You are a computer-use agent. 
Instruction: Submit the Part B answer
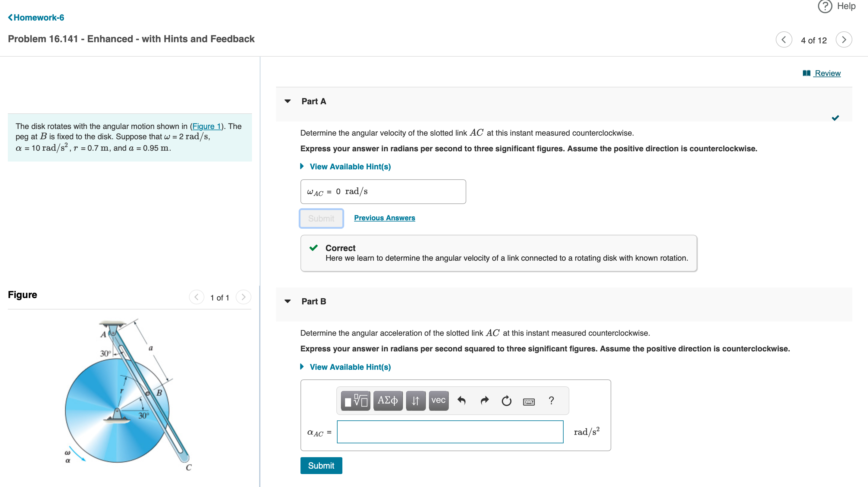click(321, 466)
